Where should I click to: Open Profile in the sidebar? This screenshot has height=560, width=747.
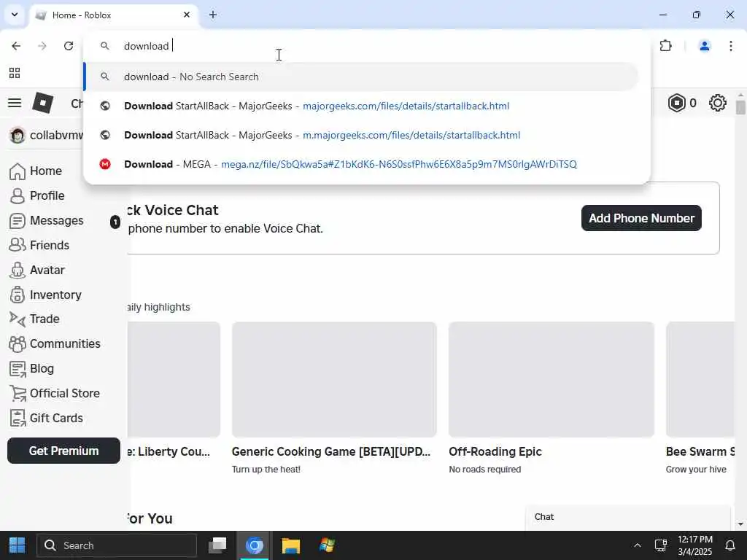pos(37,195)
